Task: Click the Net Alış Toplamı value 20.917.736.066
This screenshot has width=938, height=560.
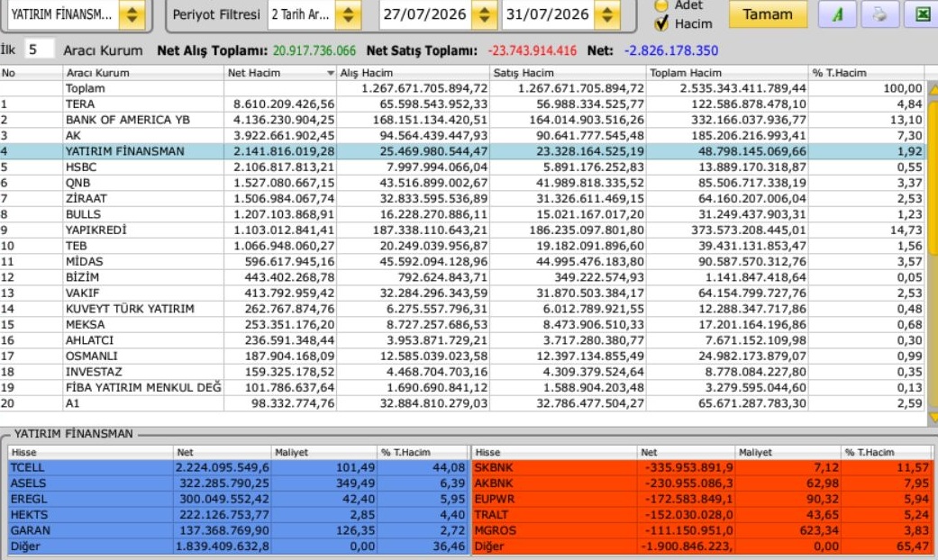Action: [314, 50]
